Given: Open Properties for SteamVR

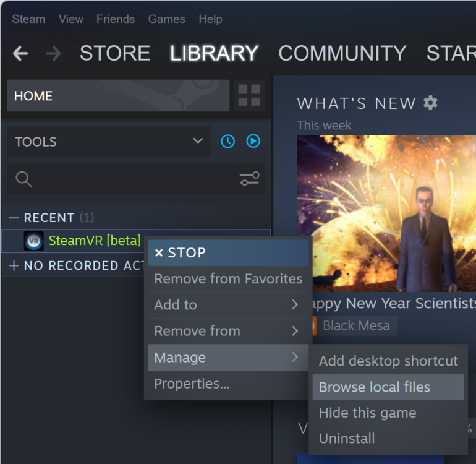Looking at the screenshot, I should tap(228, 384).
